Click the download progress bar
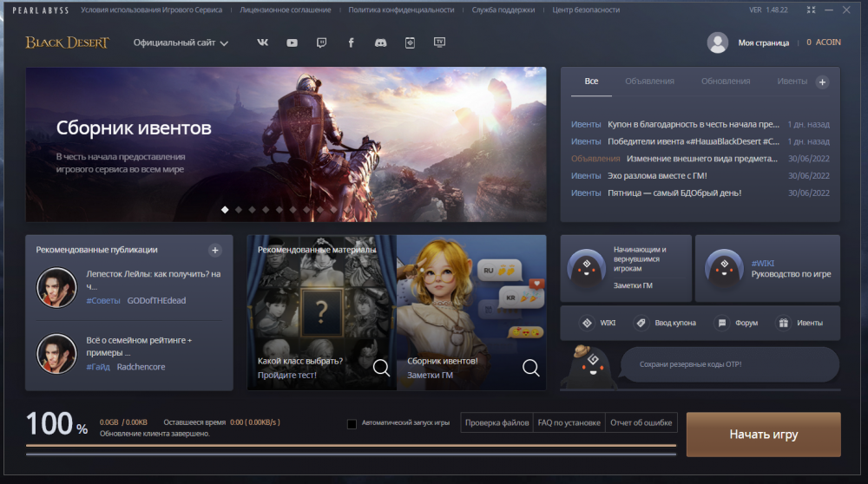 click(351, 446)
